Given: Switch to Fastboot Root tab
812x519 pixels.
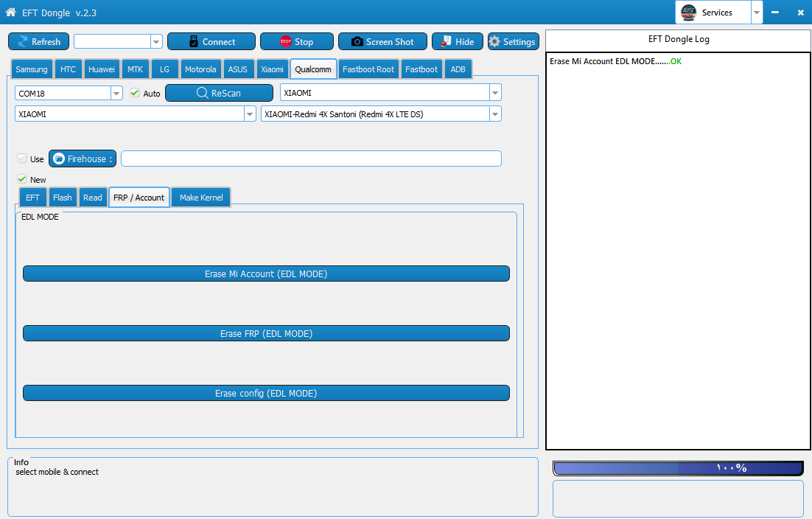Looking at the screenshot, I should coord(368,69).
